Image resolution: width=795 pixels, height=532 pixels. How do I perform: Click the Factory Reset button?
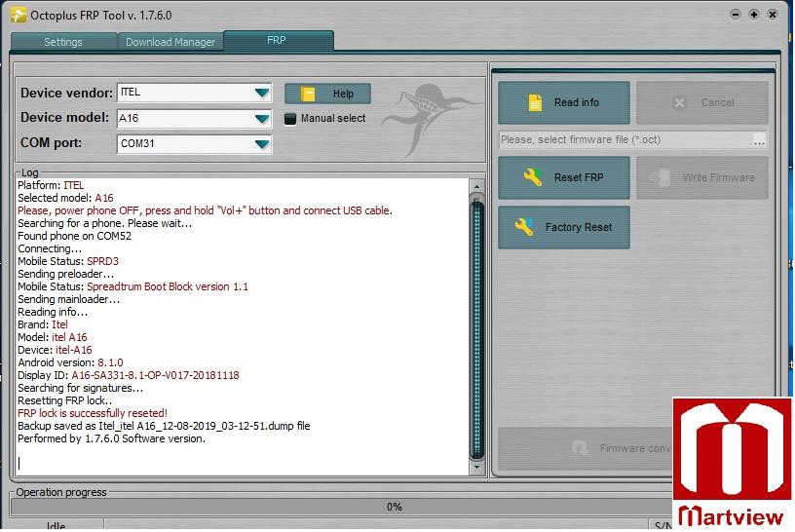[564, 227]
